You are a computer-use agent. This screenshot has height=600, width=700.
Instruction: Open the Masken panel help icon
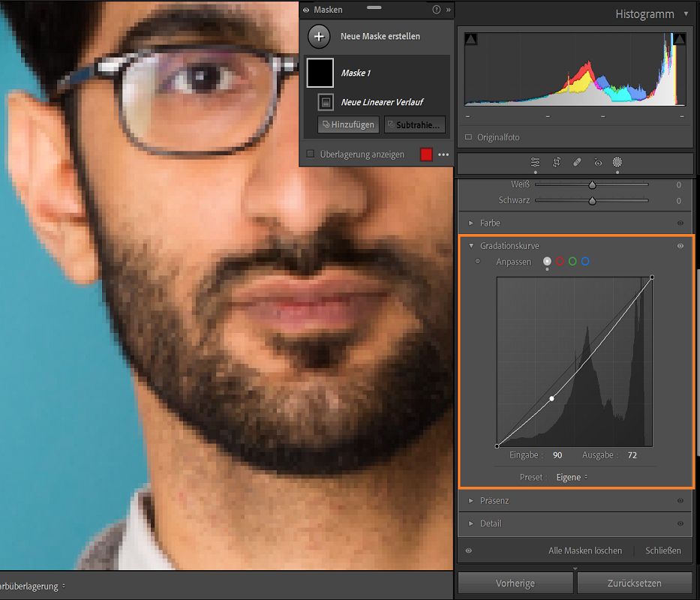pyautogui.click(x=436, y=9)
